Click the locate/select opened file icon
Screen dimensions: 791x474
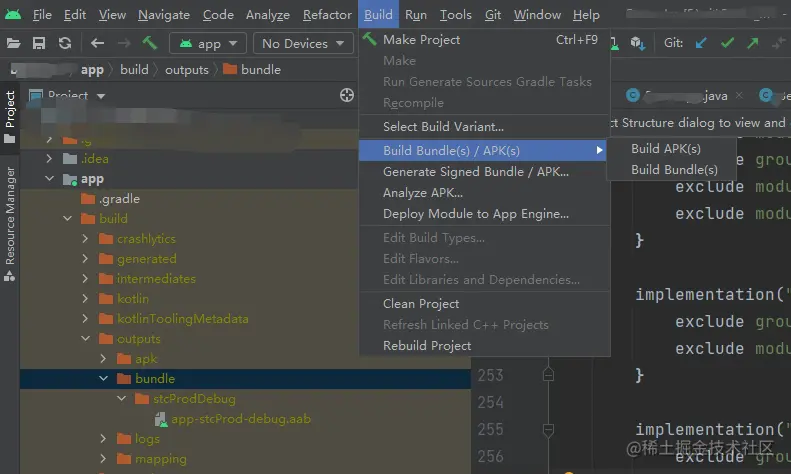pyautogui.click(x=347, y=95)
